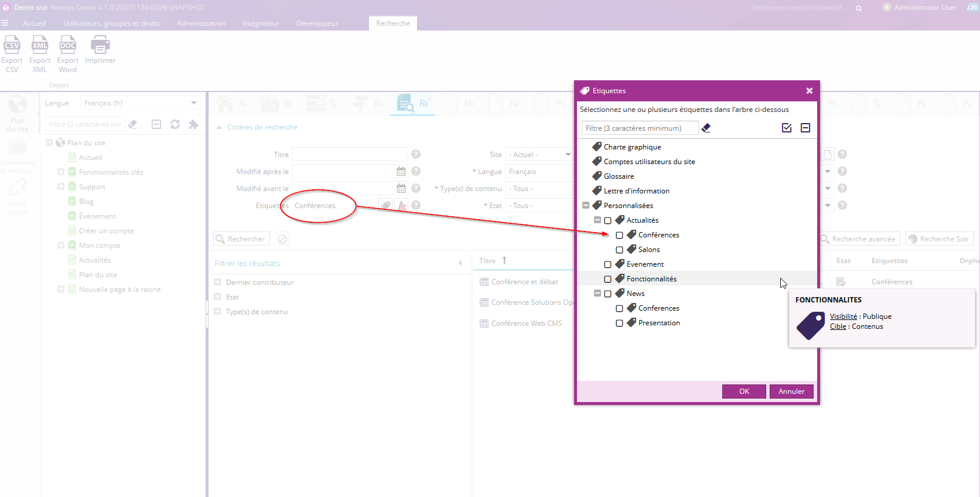Image resolution: width=980 pixels, height=497 pixels.
Task: Collapse the Personnalisées tree node
Action: coord(586,206)
